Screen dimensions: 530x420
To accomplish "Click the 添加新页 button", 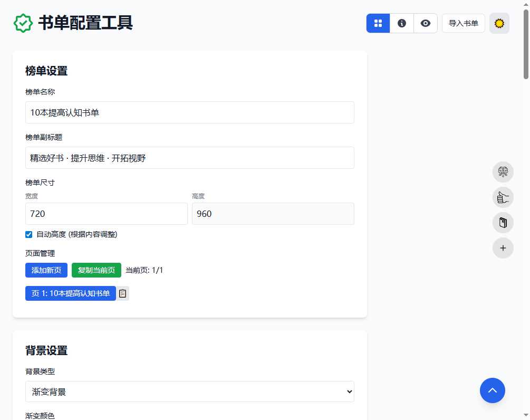I will [x=46, y=270].
